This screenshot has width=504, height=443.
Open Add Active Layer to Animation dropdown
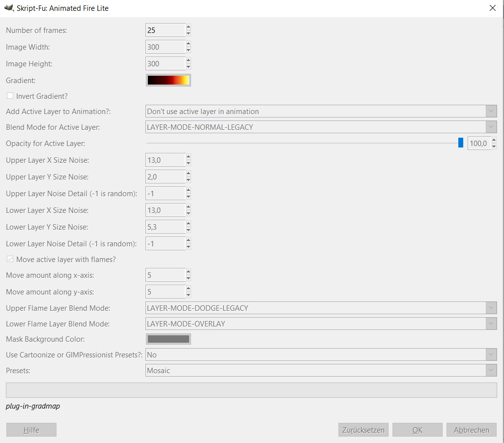coord(321,112)
